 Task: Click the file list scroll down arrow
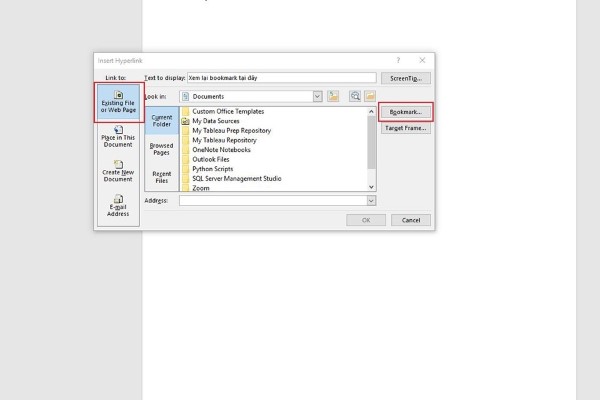(x=371, y=187)
